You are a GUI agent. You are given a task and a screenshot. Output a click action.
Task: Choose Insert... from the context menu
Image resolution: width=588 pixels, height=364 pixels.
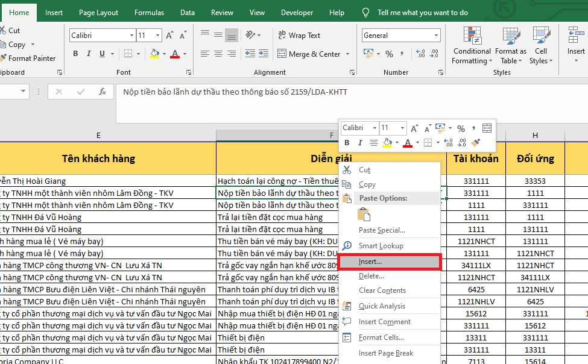pyautogui.click(x=370, y=262)
